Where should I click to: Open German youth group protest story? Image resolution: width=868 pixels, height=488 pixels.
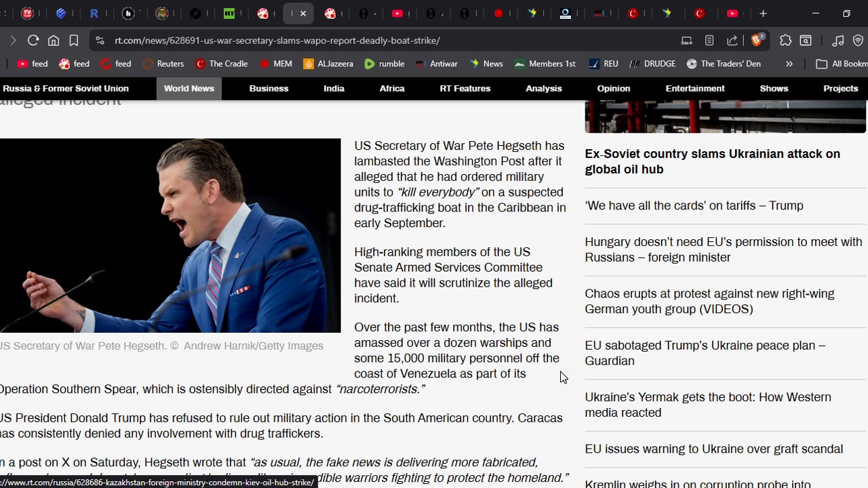pyautogui.click(x=709, y=301)
